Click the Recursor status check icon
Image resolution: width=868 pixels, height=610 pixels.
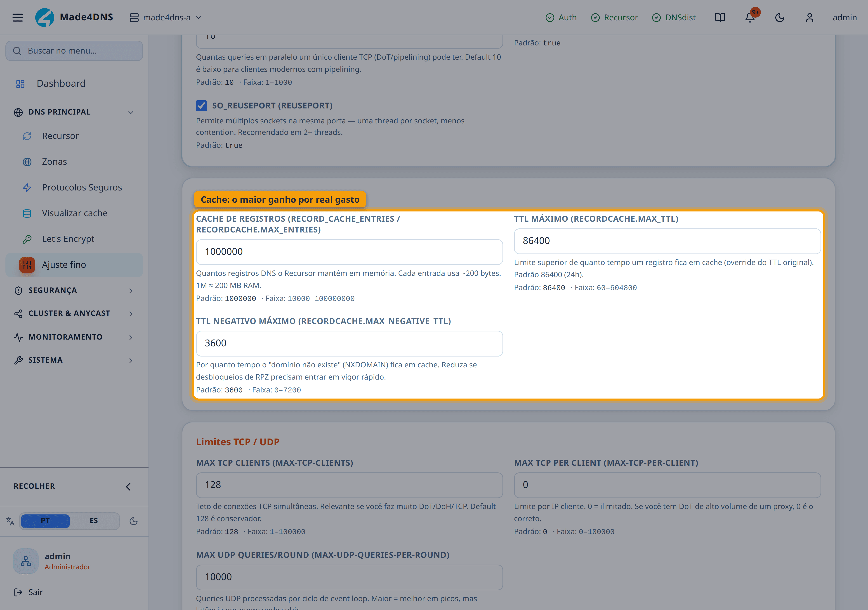[595, 18]
